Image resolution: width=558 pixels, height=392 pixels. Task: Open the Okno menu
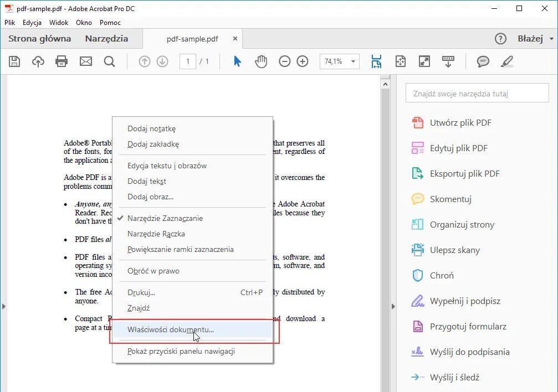pos(84,22)
